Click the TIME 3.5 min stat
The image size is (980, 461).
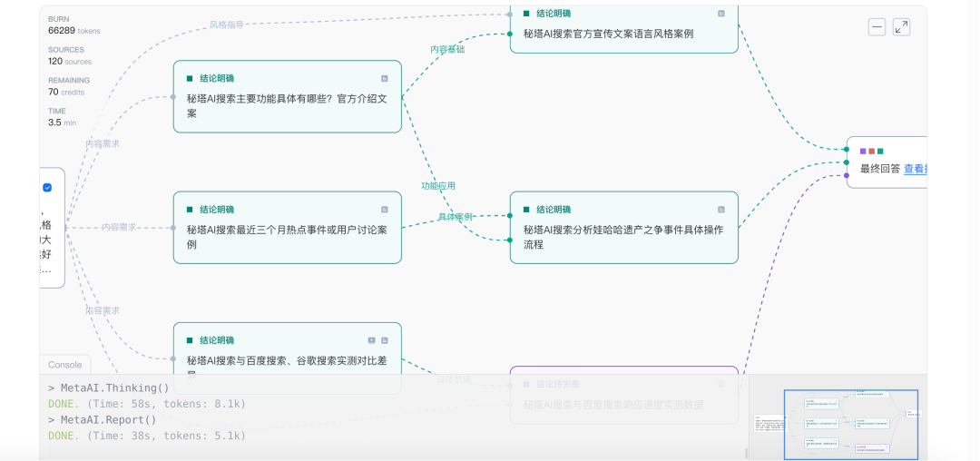[x=62, y=117]
